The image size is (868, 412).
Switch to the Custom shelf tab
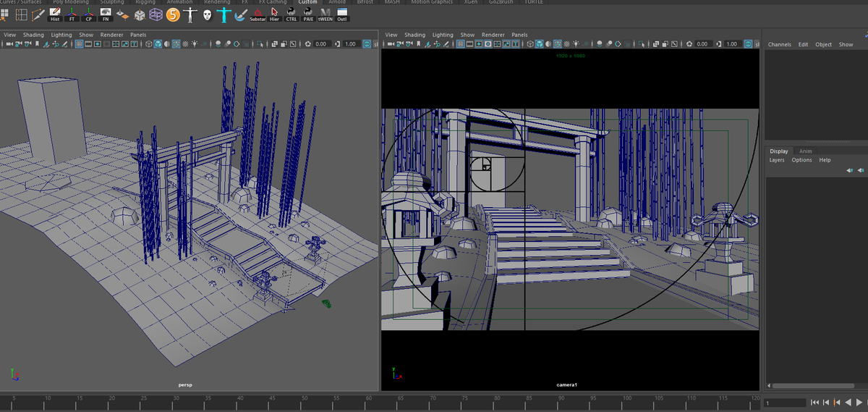click(x=307, y=2)
